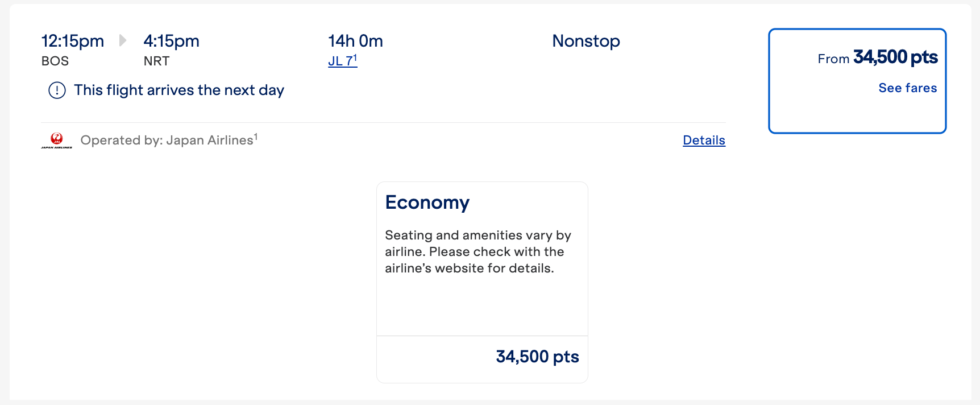Click the superscript footnote on JL 7
This screenshot has width=980, height=405.
355,56
